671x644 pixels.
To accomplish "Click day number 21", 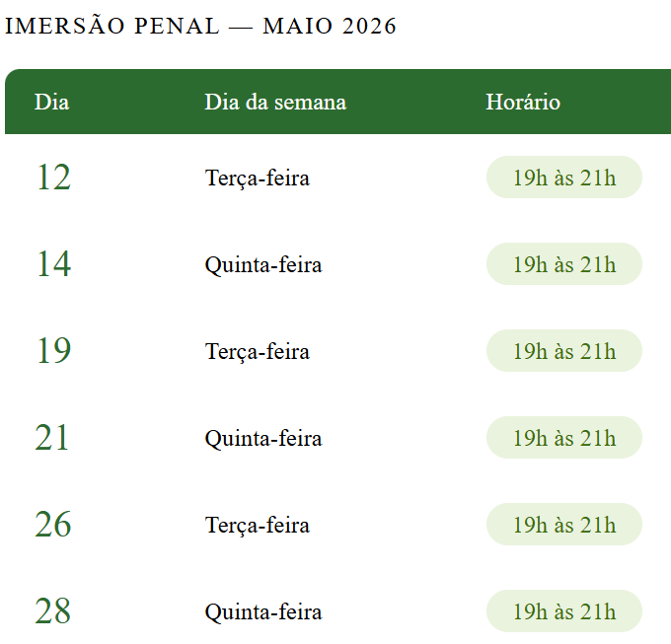I will pyautogui.click(x=53, y=438).
